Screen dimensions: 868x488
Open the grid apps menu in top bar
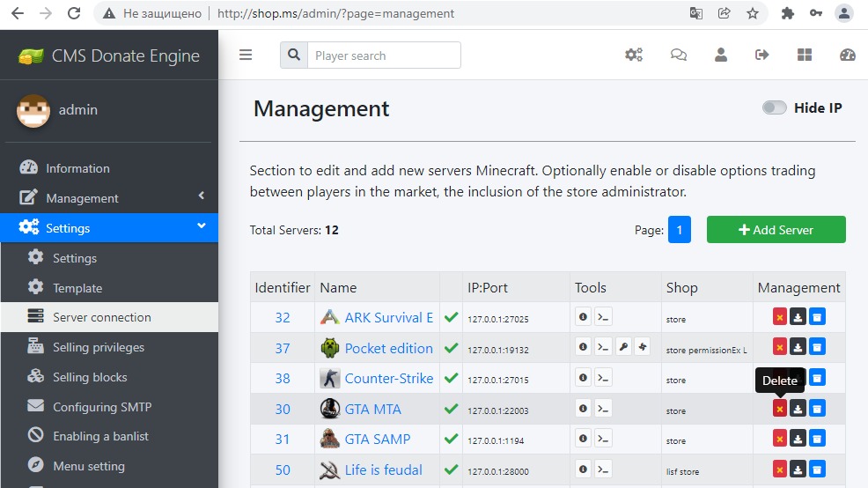pyautogui.click(x=805, y=55)
